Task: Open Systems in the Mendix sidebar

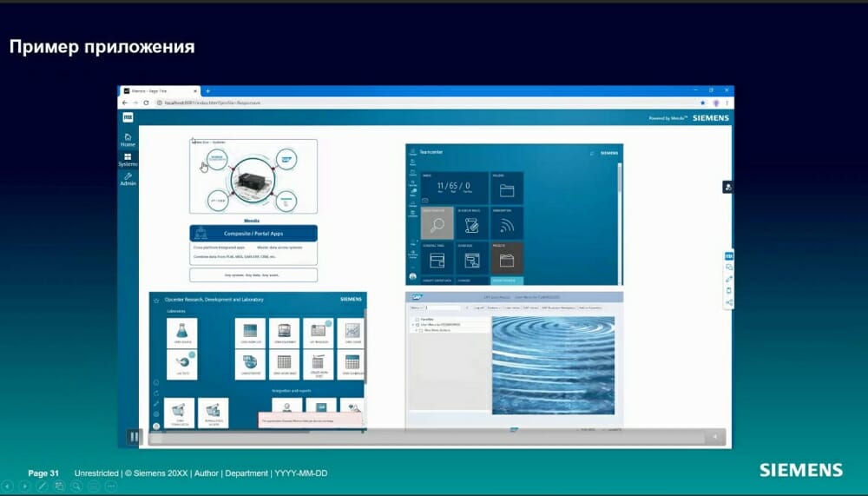Action: point(128,160)
